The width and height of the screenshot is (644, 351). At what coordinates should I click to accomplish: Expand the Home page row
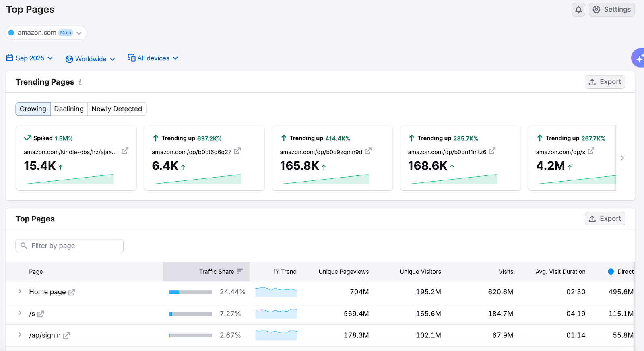tap(20, 291)
